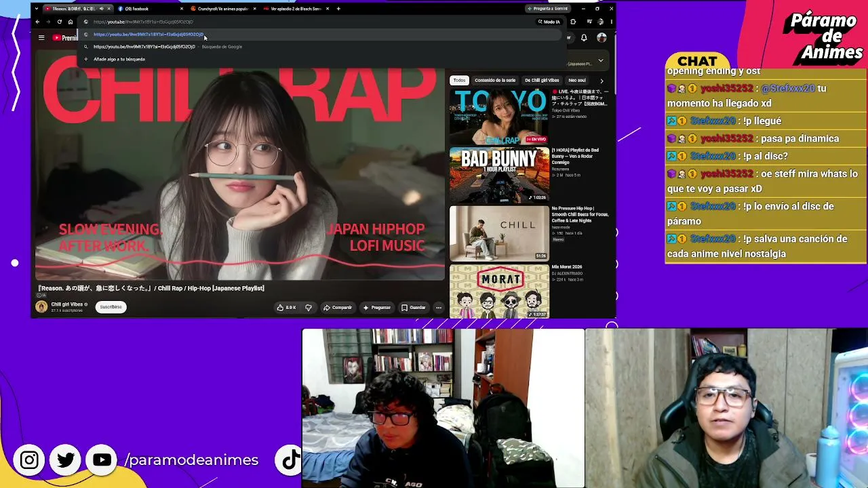Click the YouTube icon in the overlay
This screenshot has width=868, height=488.
tap(102, 460)
